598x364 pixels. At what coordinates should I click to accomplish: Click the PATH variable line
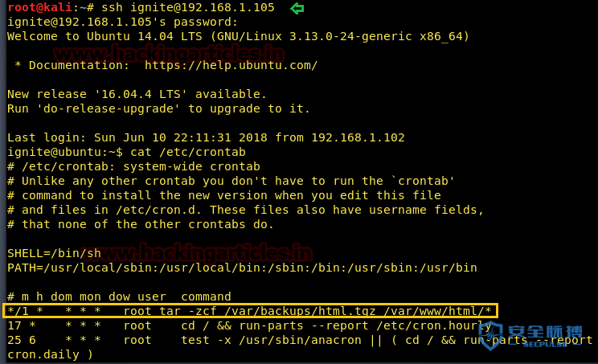(x=242, y=268)
